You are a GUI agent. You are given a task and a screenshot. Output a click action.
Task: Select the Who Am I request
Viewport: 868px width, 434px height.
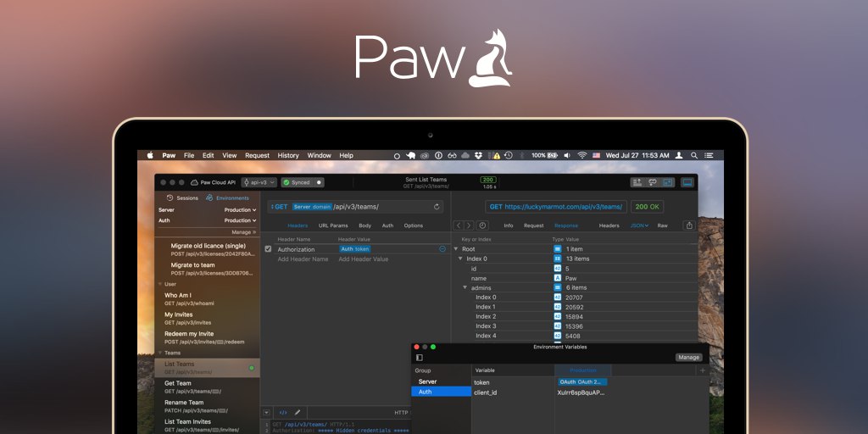click(x=209, y=299)
